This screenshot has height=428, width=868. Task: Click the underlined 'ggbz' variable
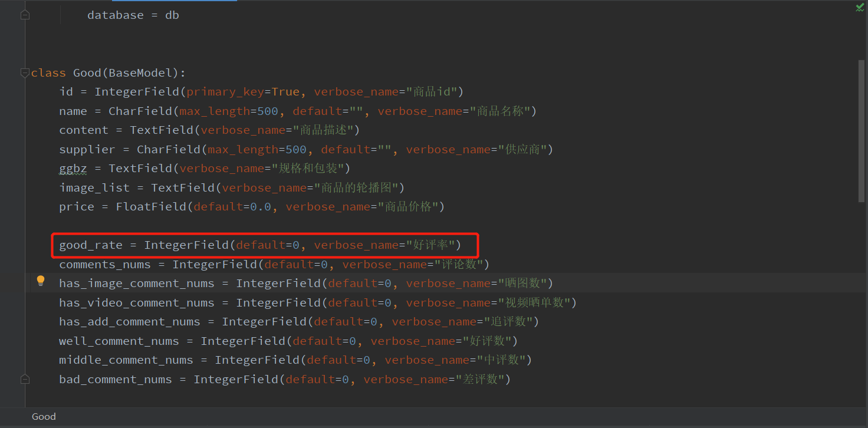tap(73, 169)
